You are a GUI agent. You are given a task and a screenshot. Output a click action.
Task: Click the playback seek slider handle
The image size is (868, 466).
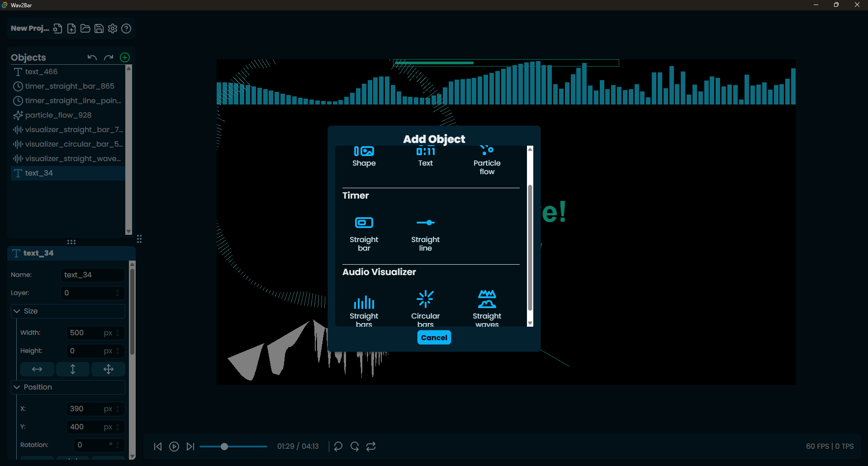coord(224,447)
